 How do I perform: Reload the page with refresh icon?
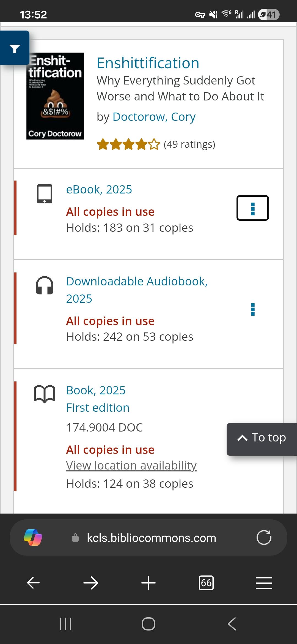264,537
